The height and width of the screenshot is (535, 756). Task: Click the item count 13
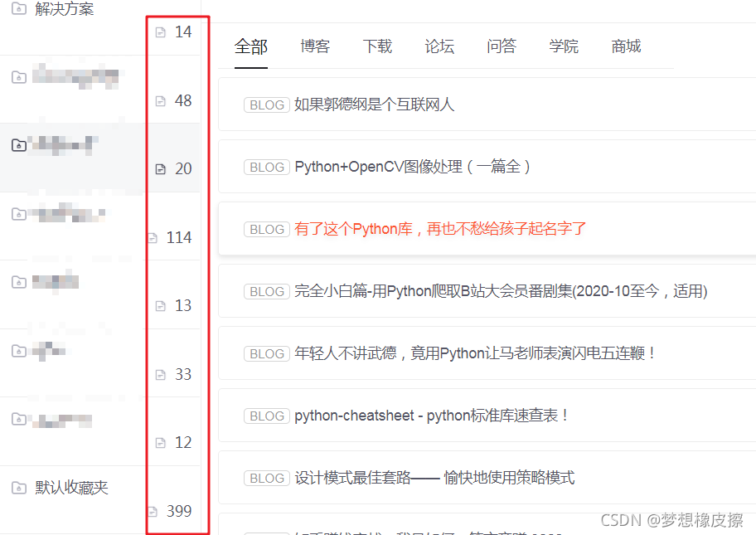(x=183, y=305)
